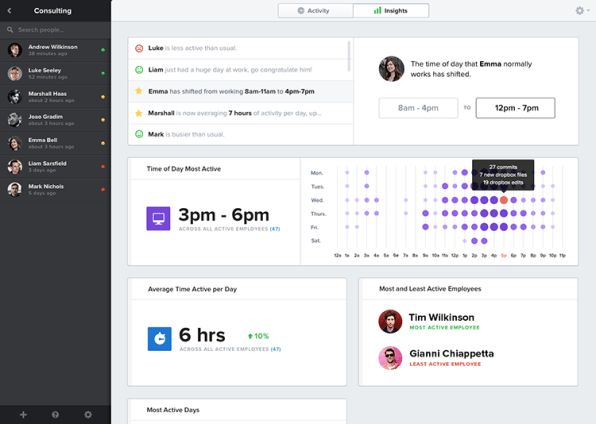Open Andrew Wilkinson in the people list

point(55,50)
